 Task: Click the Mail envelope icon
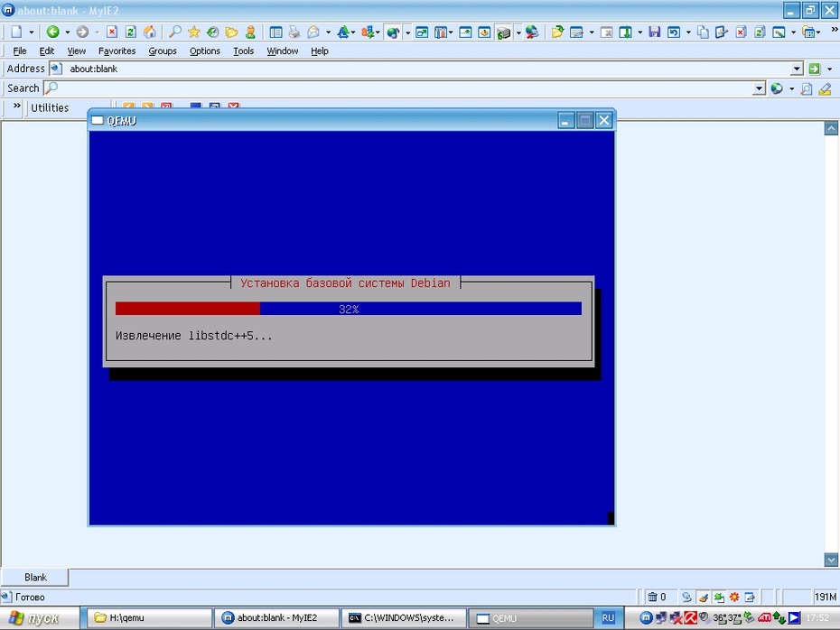[313, 32]
